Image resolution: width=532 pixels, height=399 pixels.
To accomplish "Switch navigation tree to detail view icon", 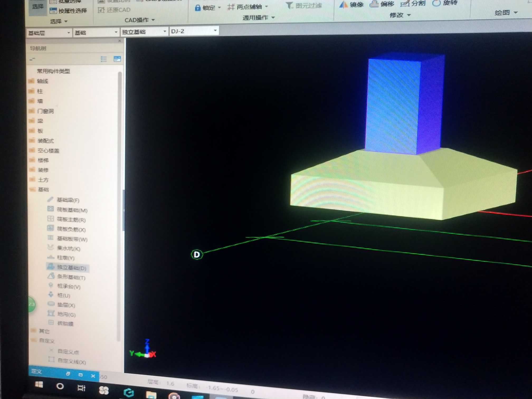I will point(117,59).
